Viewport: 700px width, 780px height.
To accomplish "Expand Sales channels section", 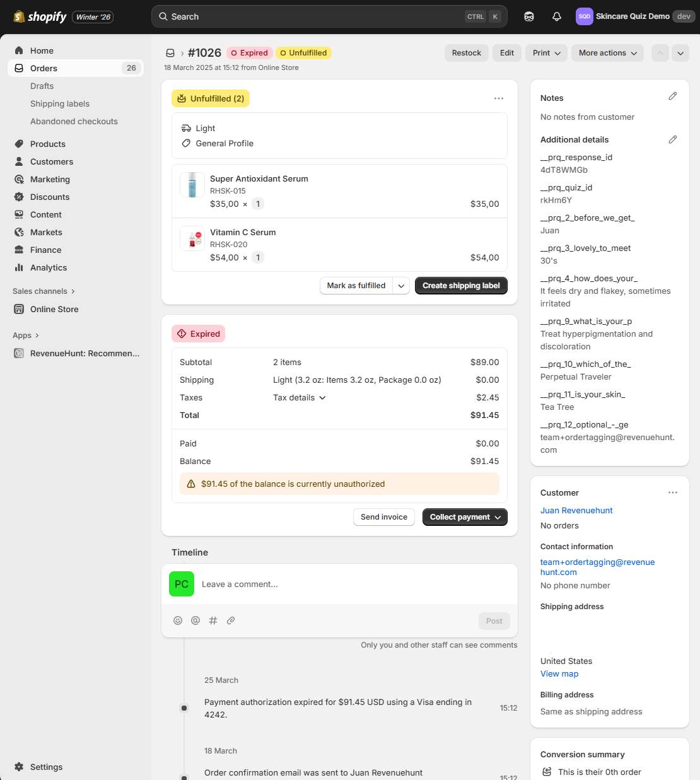I will [44, 291].
